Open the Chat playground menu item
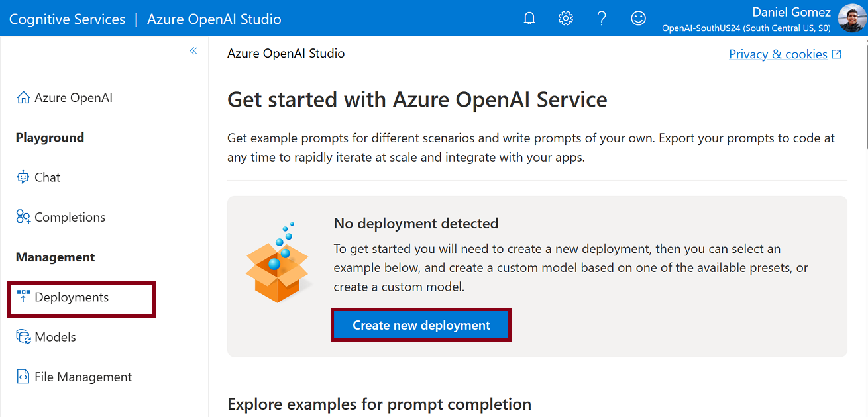Screen dimensions: 868x417 pos(48,177)
